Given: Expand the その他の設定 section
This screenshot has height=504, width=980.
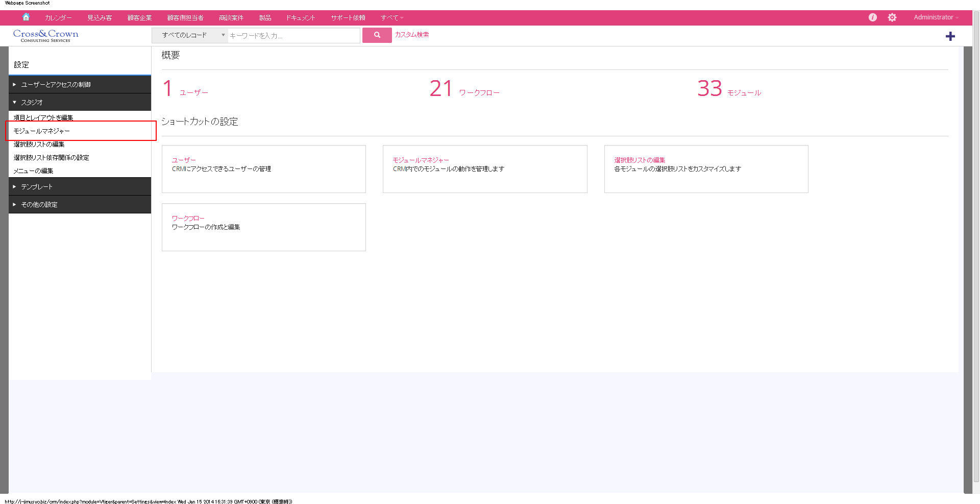Looking at the screenshot, I should [x=39, y=204].
